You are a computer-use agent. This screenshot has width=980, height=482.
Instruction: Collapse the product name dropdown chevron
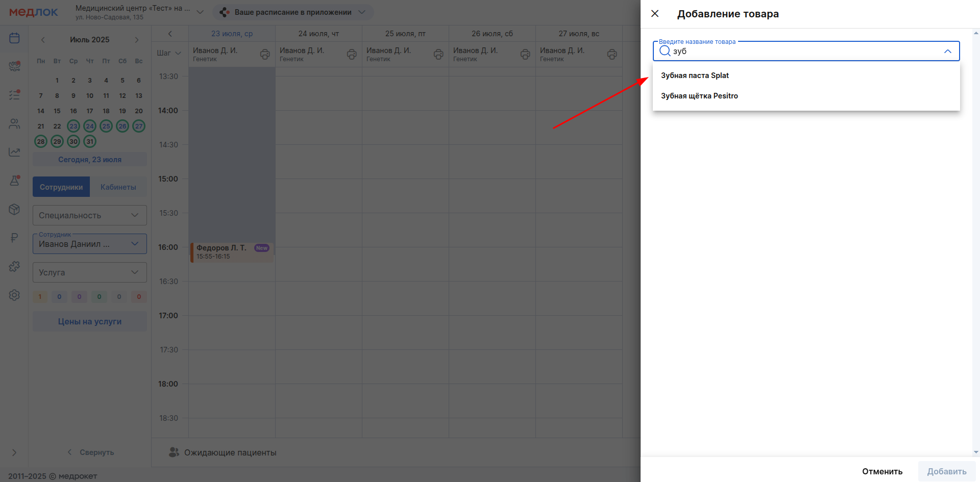coord(947,51)
